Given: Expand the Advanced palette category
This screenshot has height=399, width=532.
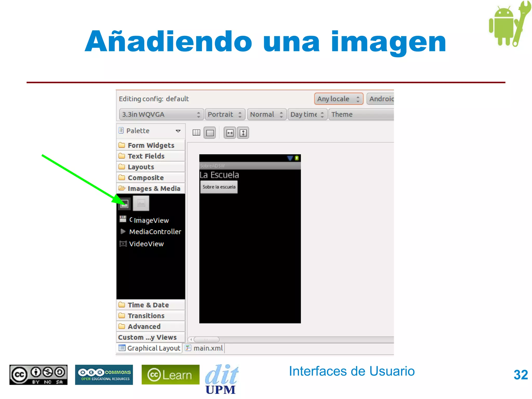Looking at the screenshot, I should pyautogui.click(x=151, y=327).
